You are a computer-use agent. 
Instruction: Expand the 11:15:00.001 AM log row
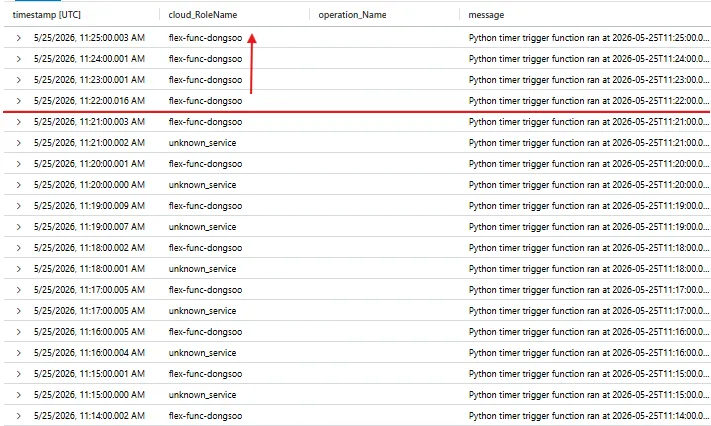click(x=19, y=374)
